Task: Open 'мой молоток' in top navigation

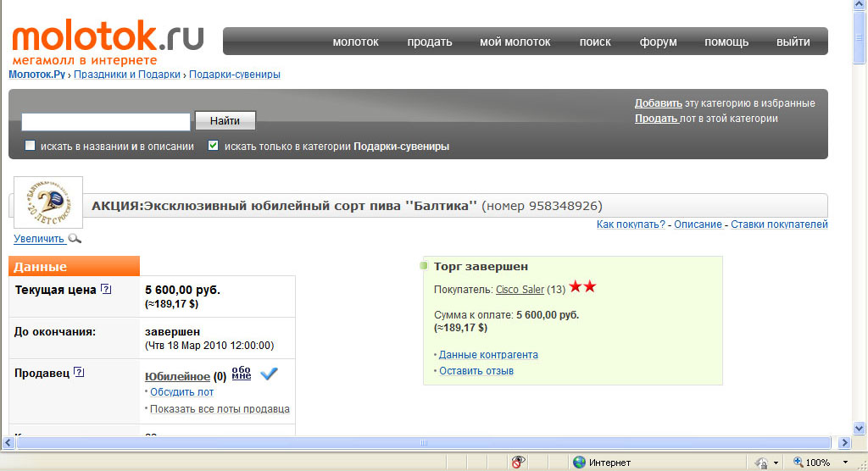Action: point(515,42)
